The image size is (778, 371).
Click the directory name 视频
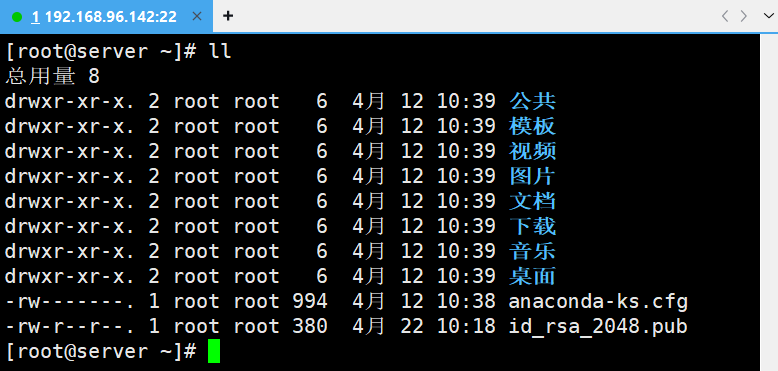[532, 151]
